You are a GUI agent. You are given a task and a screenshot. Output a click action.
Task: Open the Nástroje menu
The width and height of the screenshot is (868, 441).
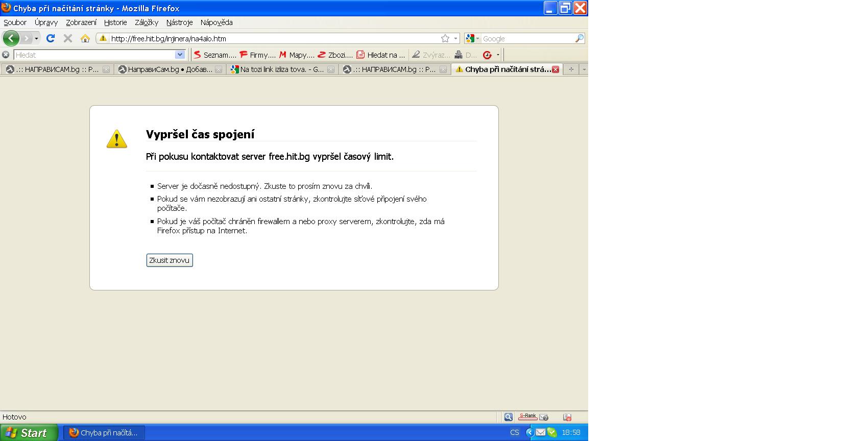click(179, 22)
